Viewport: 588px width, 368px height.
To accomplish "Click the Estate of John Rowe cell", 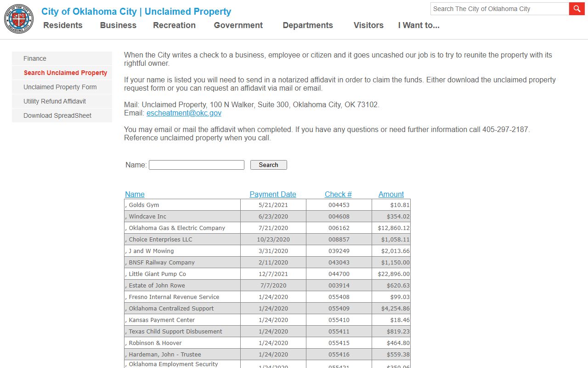I will 182,285.
